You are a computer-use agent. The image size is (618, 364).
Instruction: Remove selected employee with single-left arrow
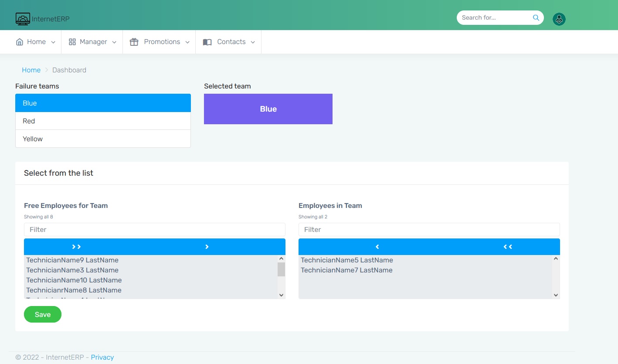point(377,247)
